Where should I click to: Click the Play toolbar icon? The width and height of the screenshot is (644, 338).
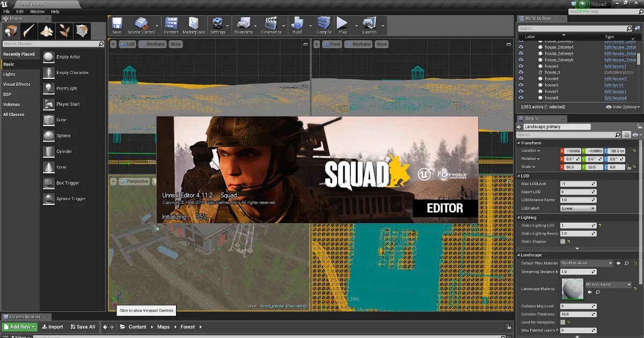click(342, 25)
